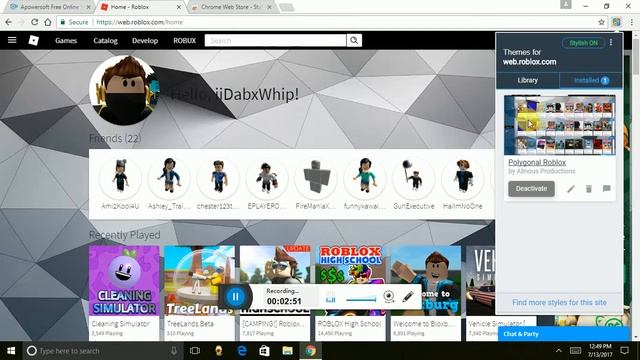Viewport: 640px width, 360px height.
Task: Open friend GunExecutive avatar
Action: click(413, 178)
